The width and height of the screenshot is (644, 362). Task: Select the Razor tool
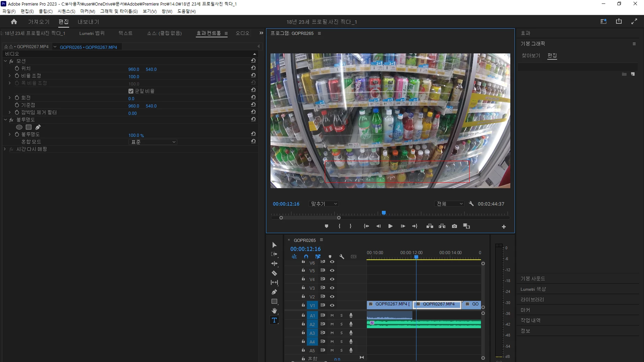[274, 273]
